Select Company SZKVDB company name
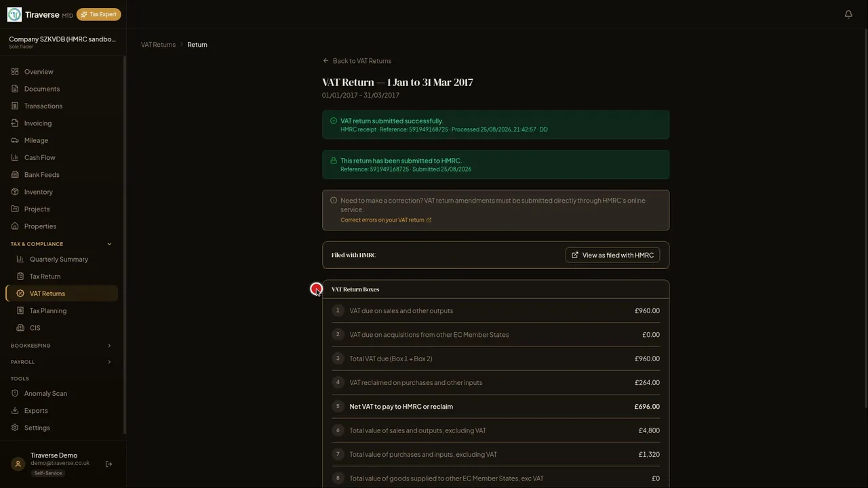868x488 pixels. (62, 39)
